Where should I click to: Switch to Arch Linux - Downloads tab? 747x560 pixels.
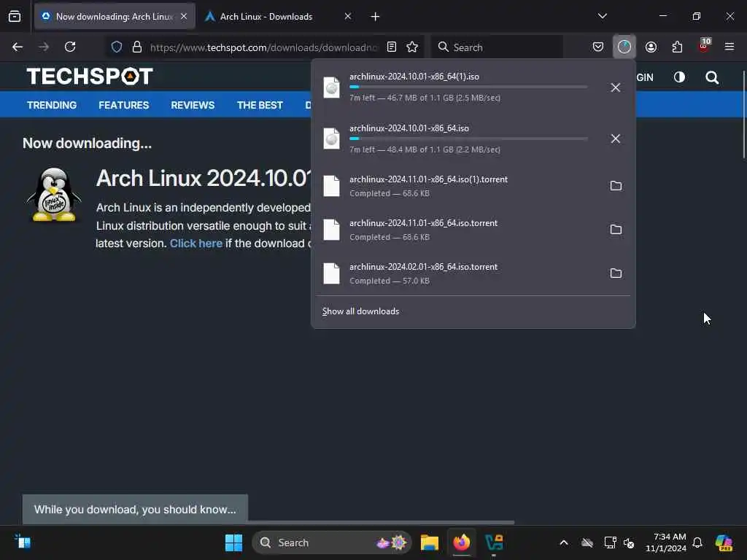(267, 17)
